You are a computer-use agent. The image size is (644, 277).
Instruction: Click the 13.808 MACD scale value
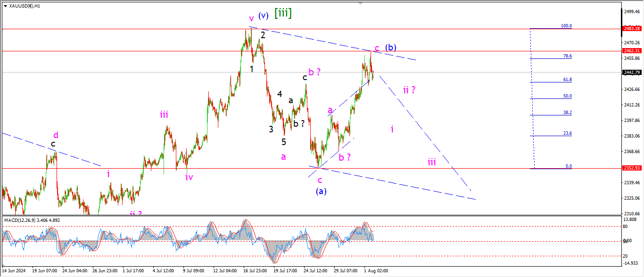click(x=630, y=220)
